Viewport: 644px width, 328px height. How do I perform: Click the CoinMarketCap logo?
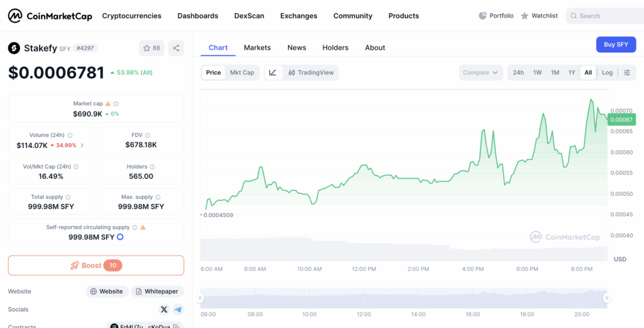[50, 16]
